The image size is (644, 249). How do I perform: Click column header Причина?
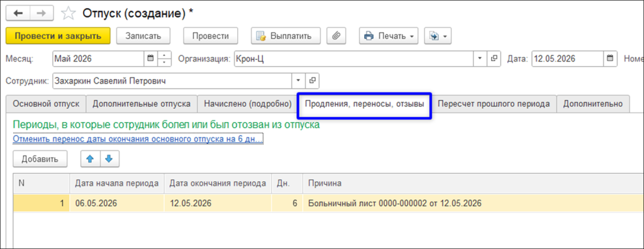pyautogui.click(x=472, y=183)
